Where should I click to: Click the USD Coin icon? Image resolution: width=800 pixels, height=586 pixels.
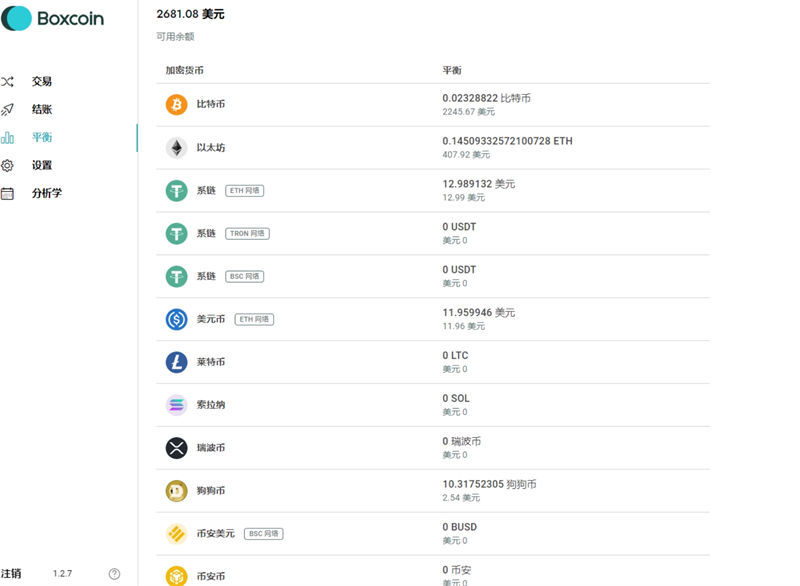pos(177,319)
